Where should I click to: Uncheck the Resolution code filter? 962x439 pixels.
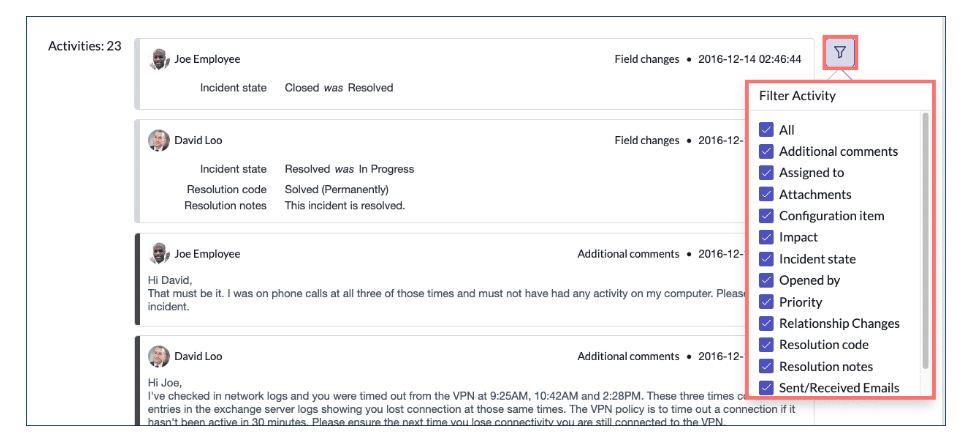[766, 345]
